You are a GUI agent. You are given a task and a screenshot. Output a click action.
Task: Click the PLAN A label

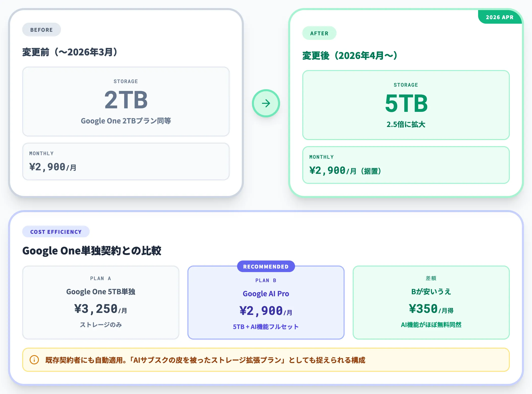point(101,278)
